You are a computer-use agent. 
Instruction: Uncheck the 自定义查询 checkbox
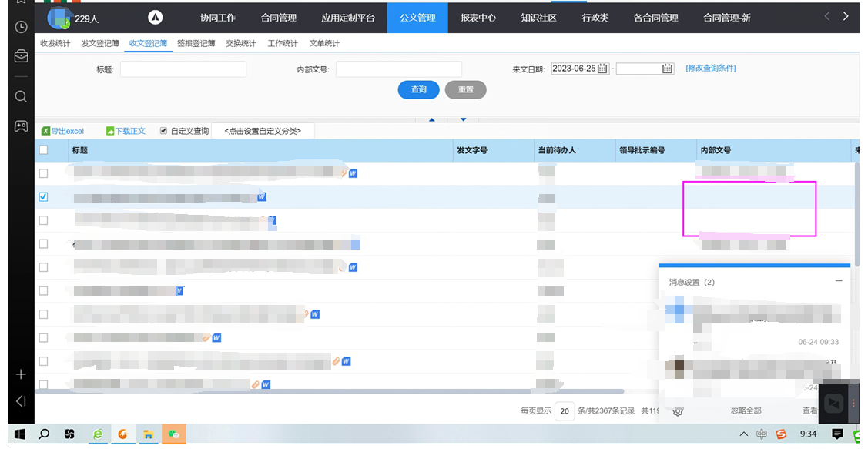tap(163, 131)
